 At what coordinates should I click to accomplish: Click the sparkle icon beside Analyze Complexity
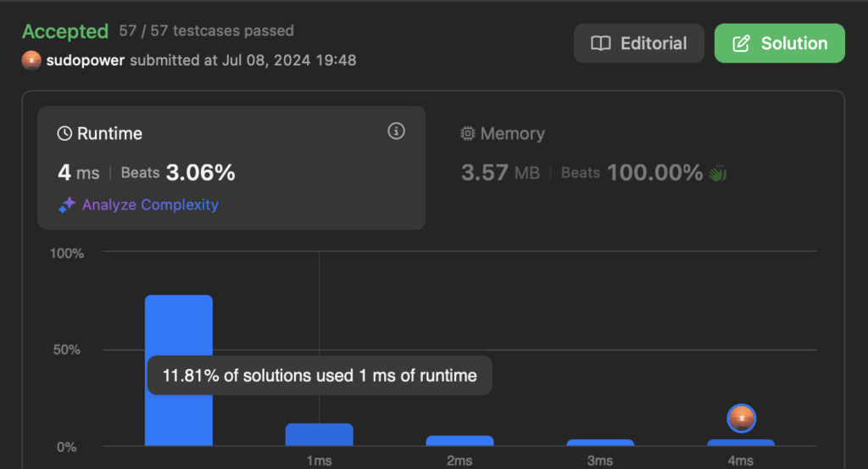(x=67, y=205)
